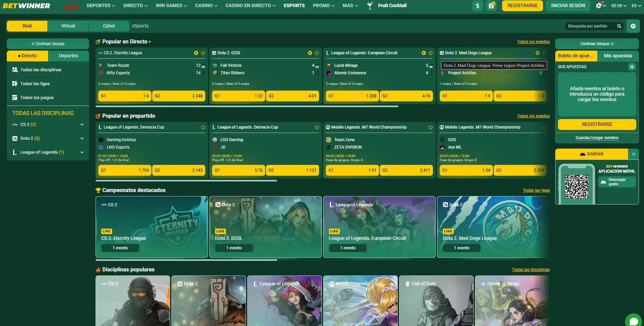This screenshot has width=644, height=326.
Task: Click INICIAR SESIÓN button
Action: tap(568, 6)
